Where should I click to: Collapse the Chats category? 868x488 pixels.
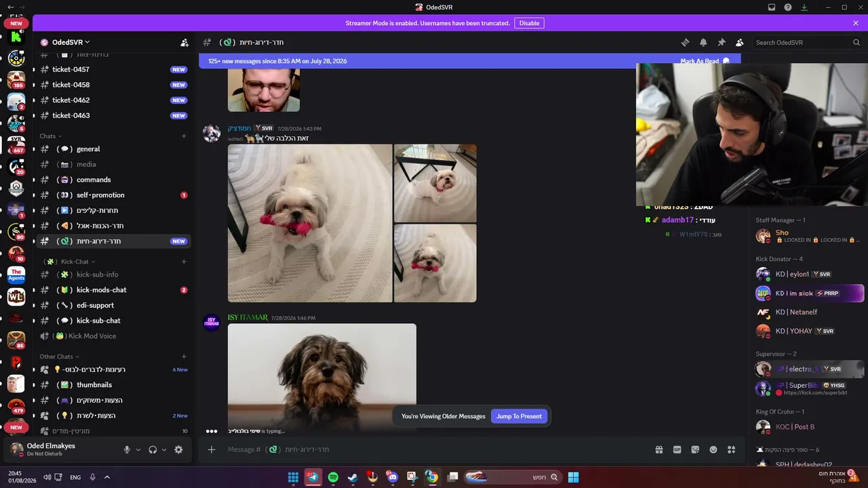[51, 136]
